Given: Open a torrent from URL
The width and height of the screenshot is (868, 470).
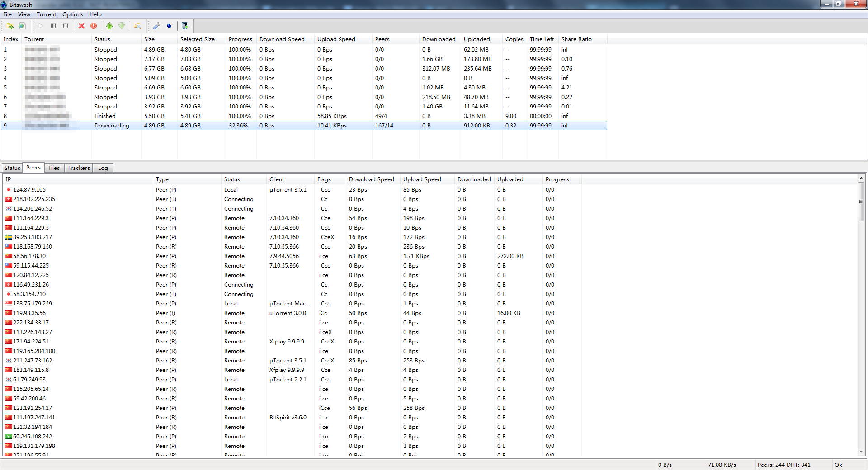Looking at the screenshot, I should point(21,26).
